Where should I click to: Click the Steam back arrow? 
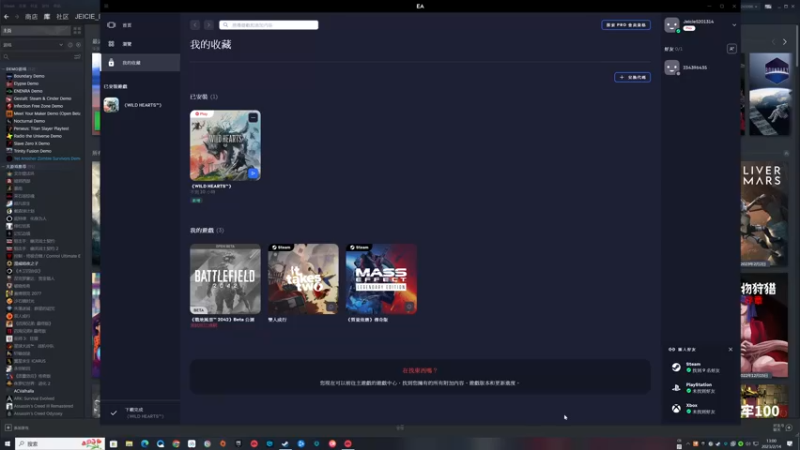pos(6,17)
